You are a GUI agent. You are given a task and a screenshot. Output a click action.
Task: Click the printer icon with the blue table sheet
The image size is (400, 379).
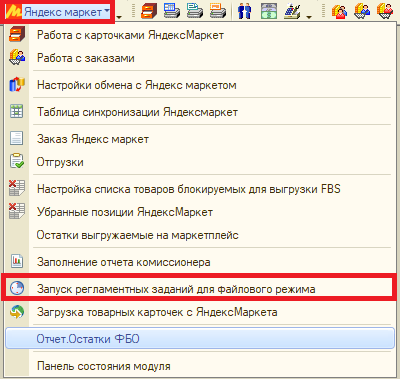click(172, 11)
